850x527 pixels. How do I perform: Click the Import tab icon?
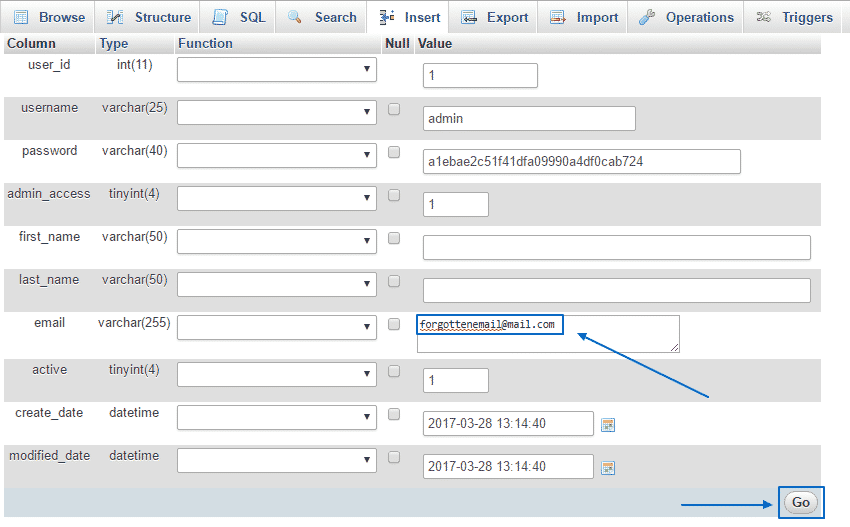coord(558,17)
